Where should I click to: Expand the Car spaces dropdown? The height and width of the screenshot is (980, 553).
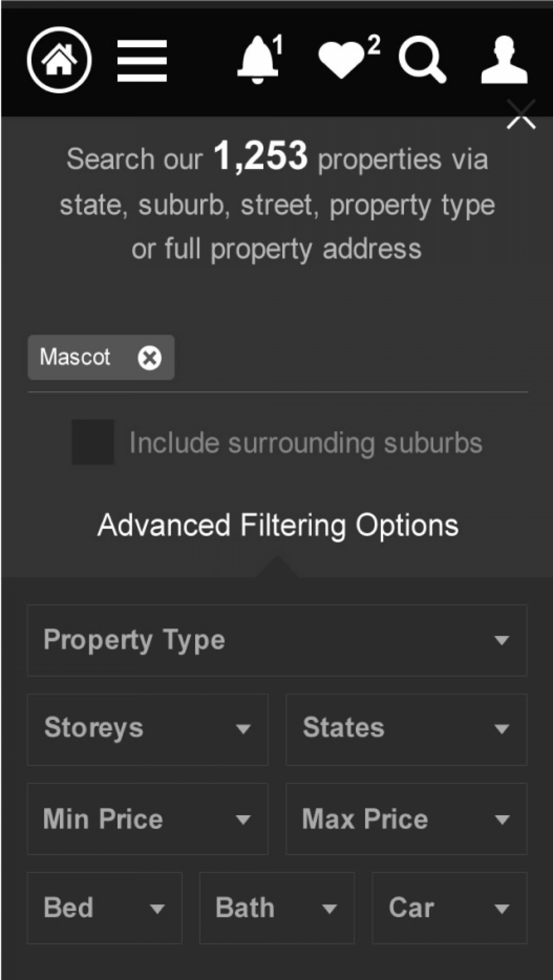(449, 908)
